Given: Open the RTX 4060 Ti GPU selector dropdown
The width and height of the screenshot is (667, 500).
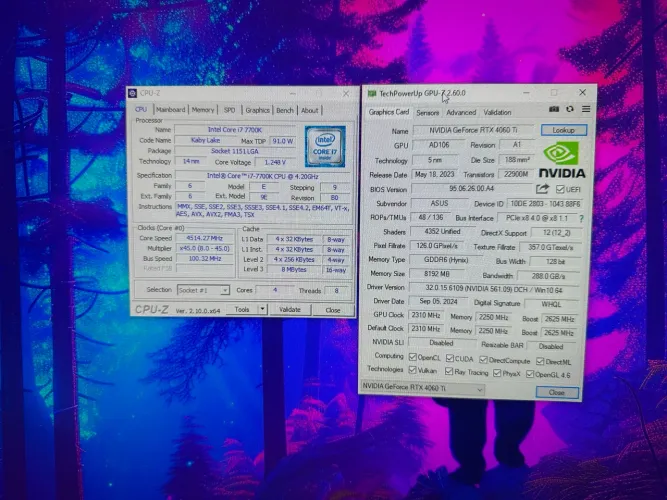Looking at the screenshot, I should click(x=423, y=388).
